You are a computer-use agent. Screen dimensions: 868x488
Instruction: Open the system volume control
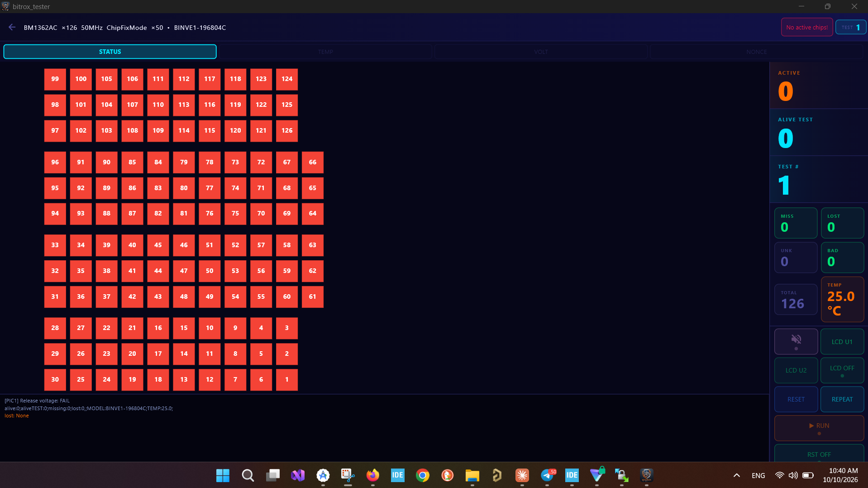coord(793,475)
